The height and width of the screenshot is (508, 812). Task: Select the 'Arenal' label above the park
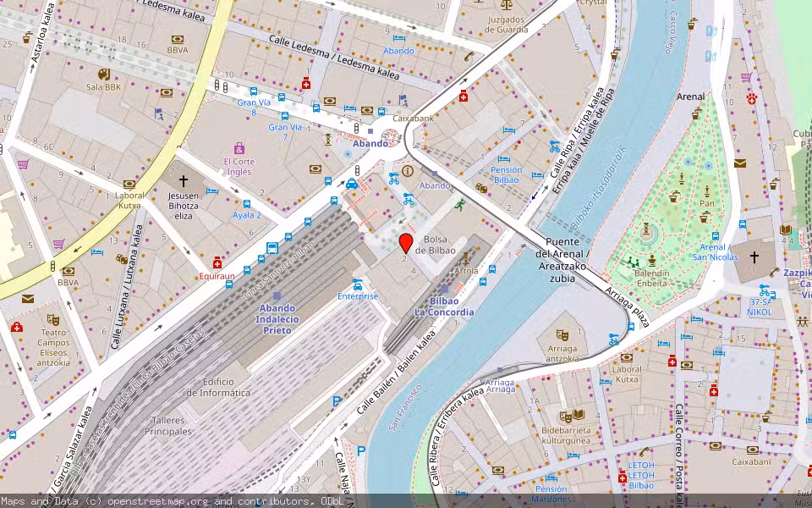pyautogui.click(x=690, y=97)
